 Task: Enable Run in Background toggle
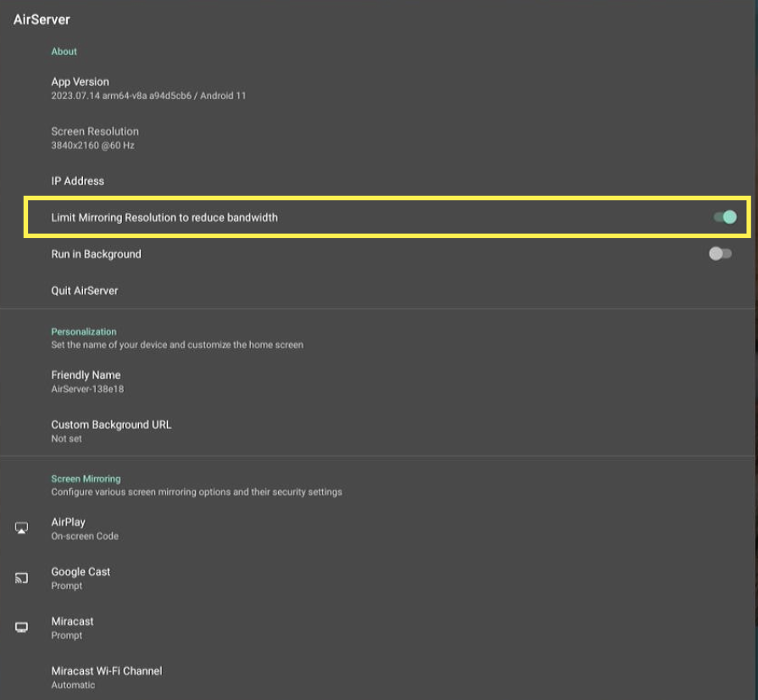click(720, 254)
